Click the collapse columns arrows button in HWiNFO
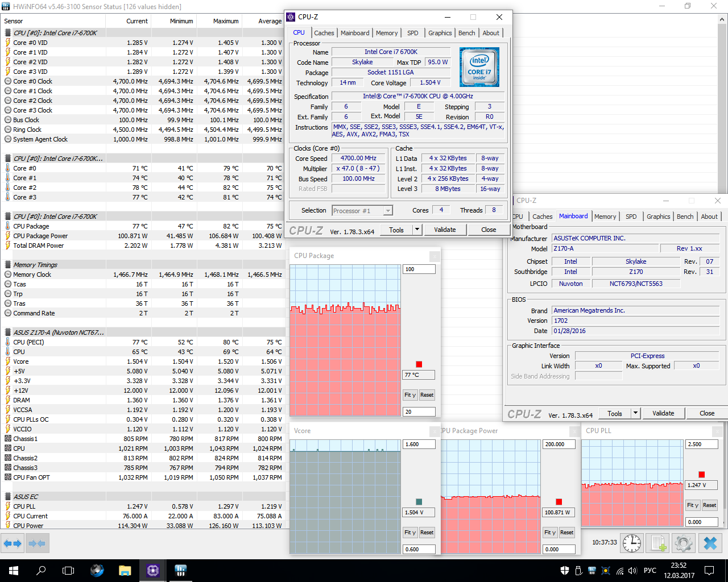728x582 pixels. pos(36,544)
